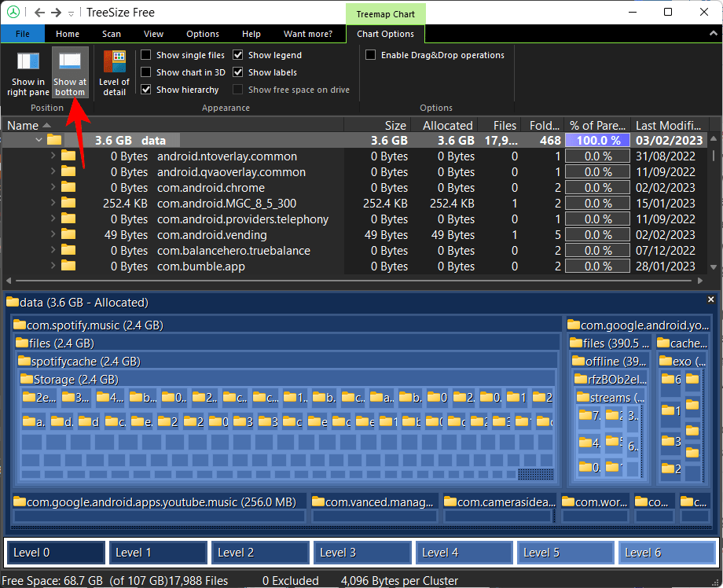Open the Help ribbon tab

pyautogui.click(x=251, y=34)
